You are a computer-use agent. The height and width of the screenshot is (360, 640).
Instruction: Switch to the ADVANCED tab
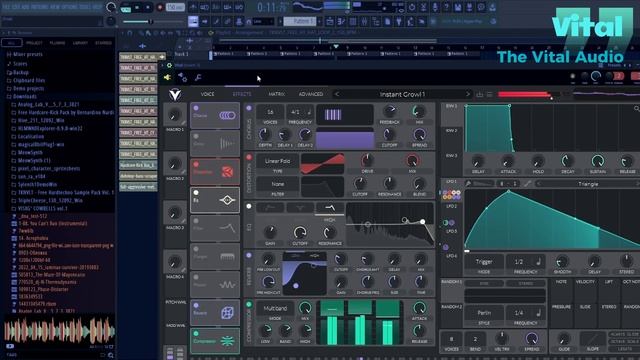(x=311, y=94)
